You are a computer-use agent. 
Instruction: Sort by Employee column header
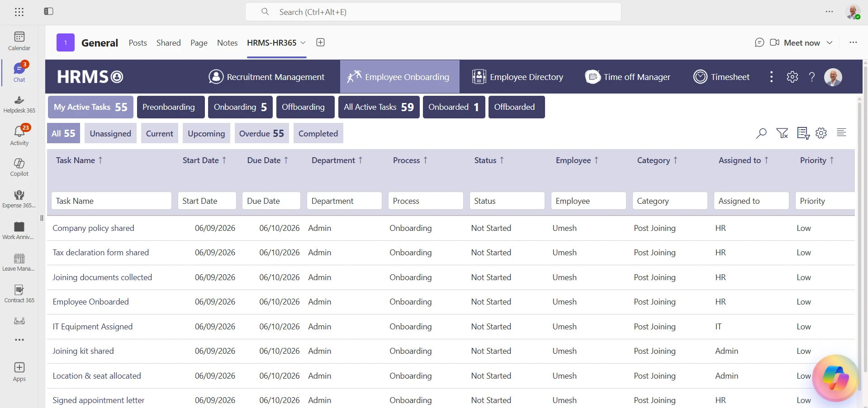pos(577,160)
